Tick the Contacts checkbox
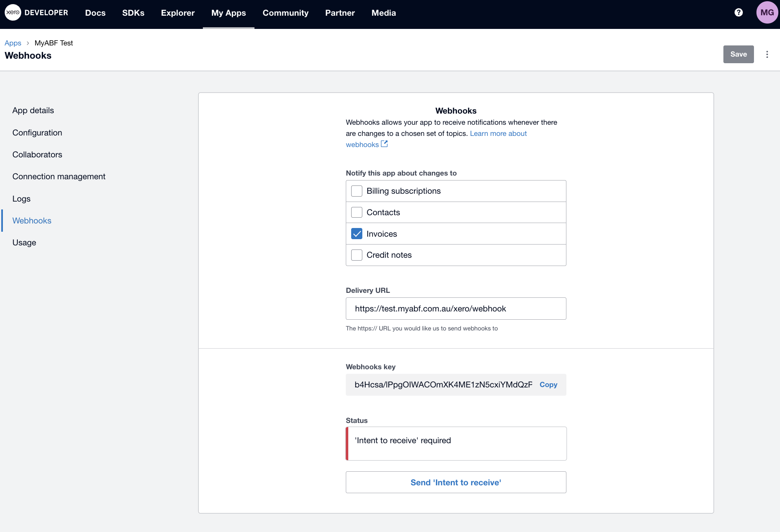 click(357, 212)
